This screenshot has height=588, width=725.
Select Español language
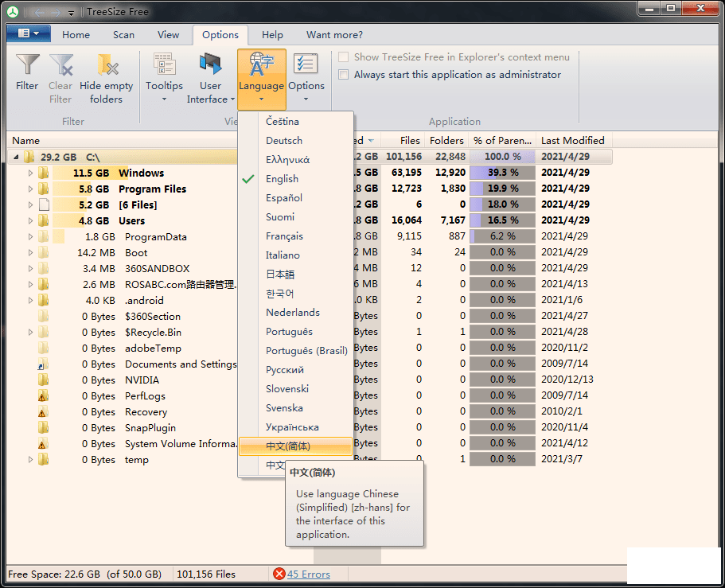point(295,197)
